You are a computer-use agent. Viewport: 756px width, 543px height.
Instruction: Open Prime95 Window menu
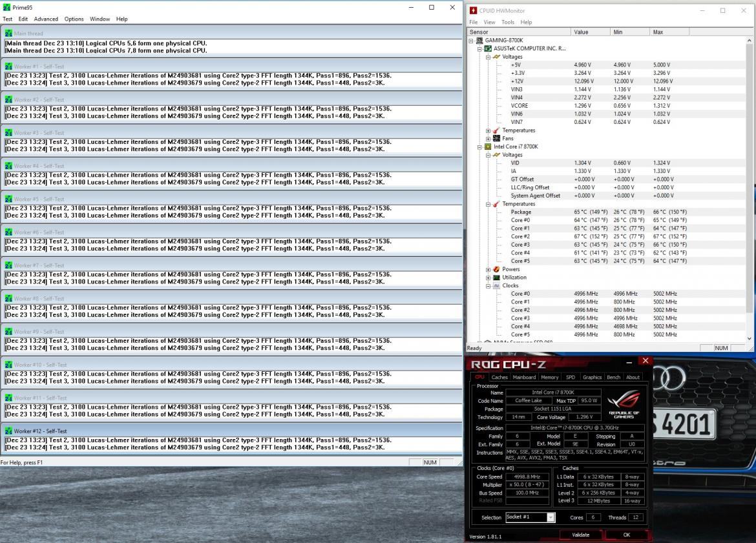tap(100, 19)
